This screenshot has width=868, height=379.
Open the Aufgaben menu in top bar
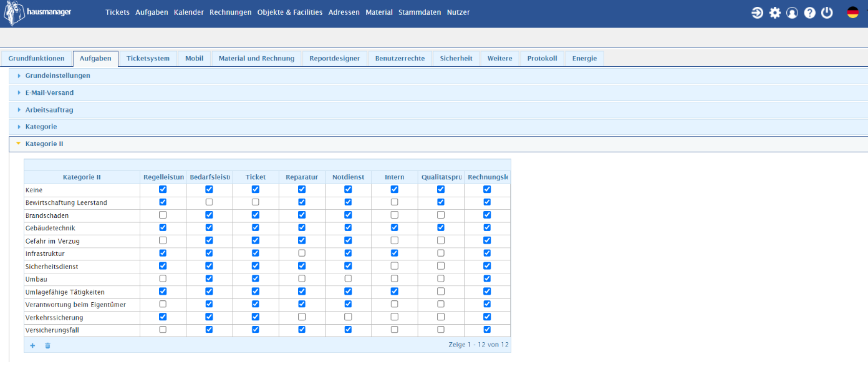click(x=152, y=12)
